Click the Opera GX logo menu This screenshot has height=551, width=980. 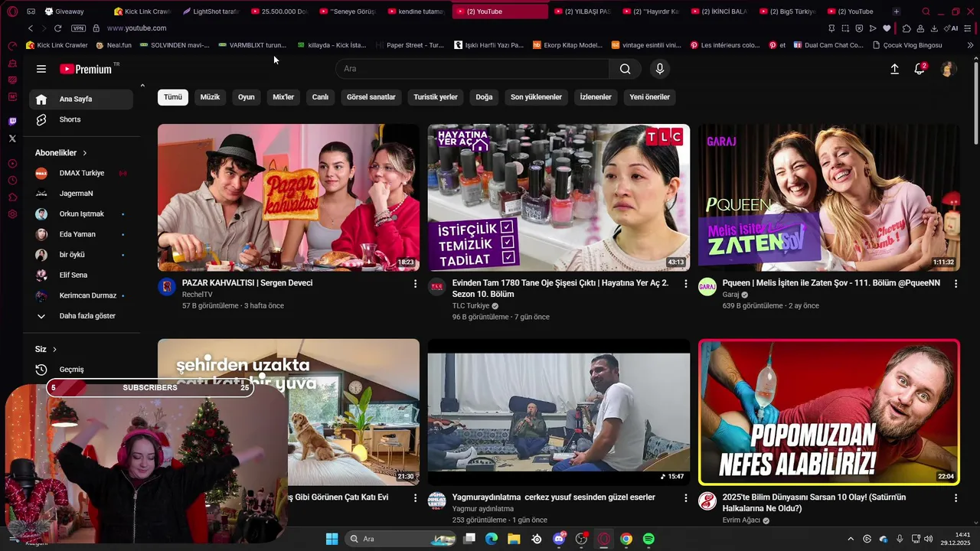pyautogui.click(x=12, y=11)
